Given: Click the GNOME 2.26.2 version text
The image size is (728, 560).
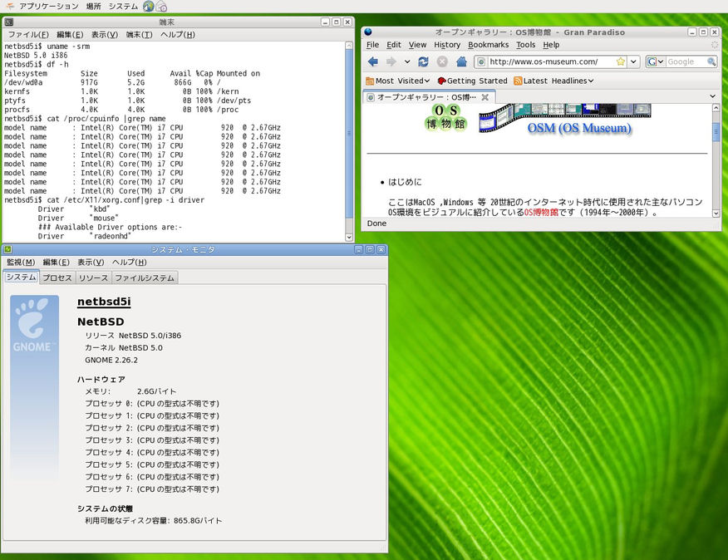Looking at the screenshot, I should pyautogui.click(x=111, y=360).
